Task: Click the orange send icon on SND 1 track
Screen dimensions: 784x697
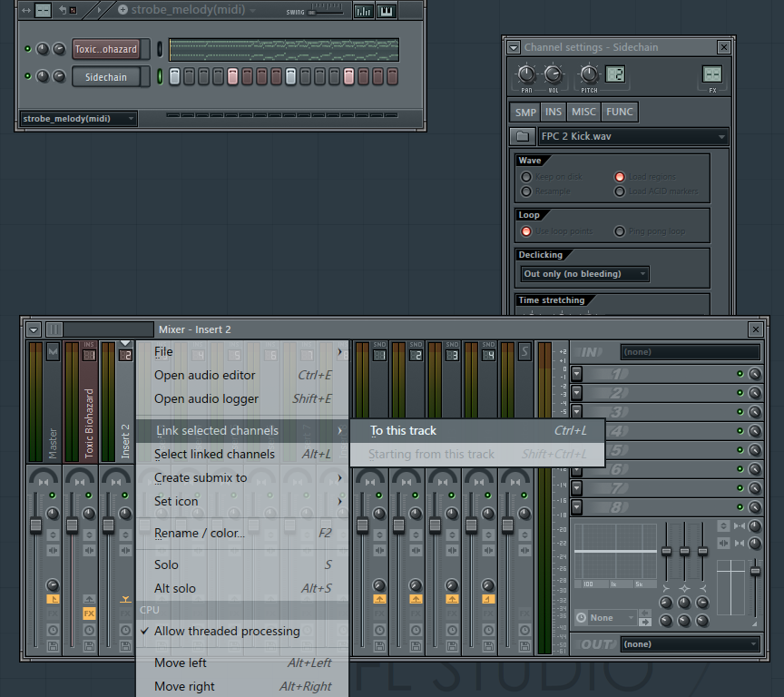Action: (x=379, y=599)
